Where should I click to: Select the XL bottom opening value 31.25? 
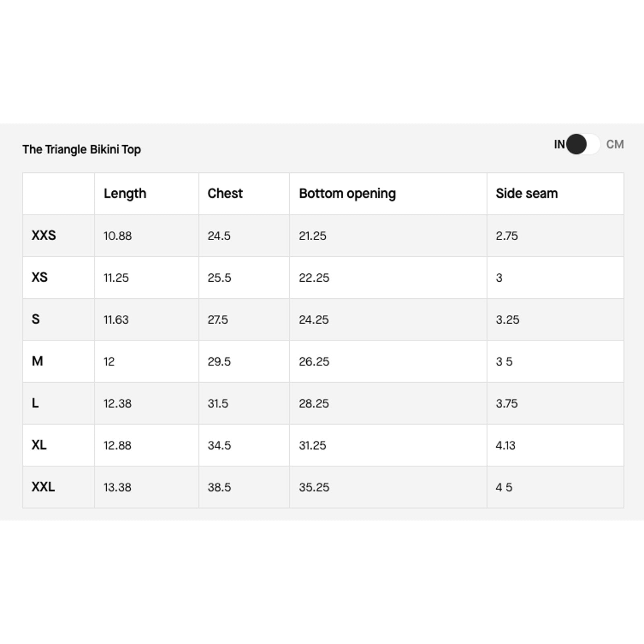point(312,445)
